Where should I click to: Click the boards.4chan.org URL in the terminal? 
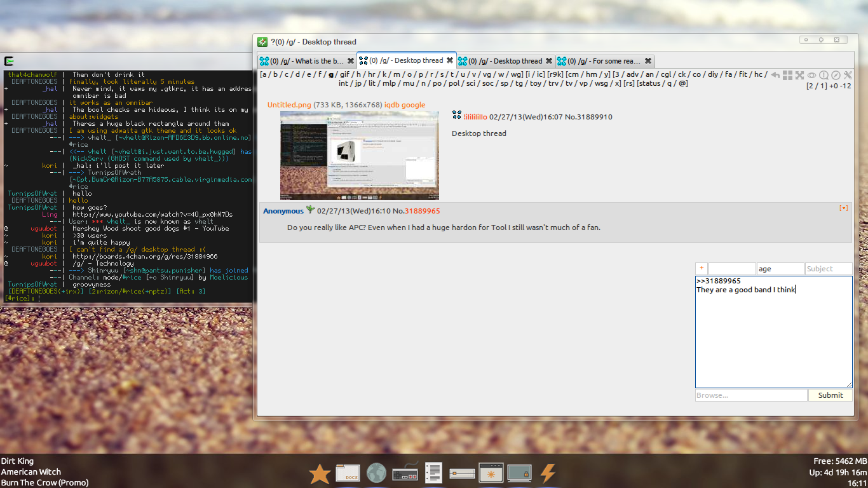[x=145, y=256]
